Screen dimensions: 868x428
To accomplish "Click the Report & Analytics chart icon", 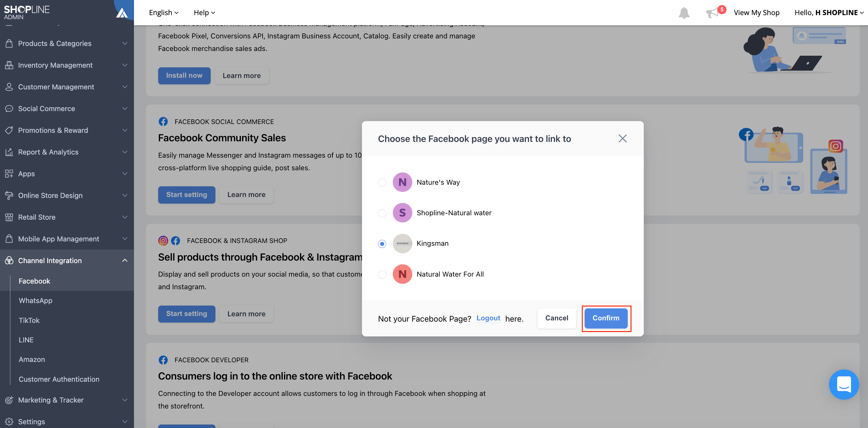I will point(9,152).
